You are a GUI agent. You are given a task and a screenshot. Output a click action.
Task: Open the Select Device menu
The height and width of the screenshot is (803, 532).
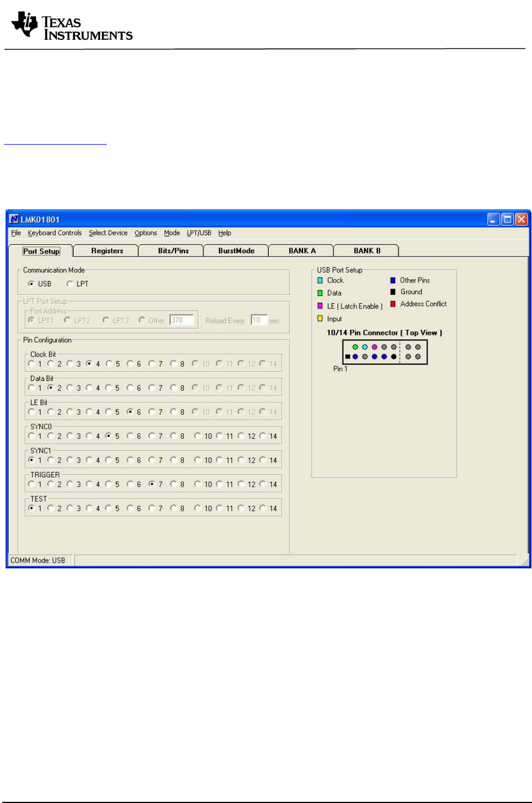coord(108,233)
